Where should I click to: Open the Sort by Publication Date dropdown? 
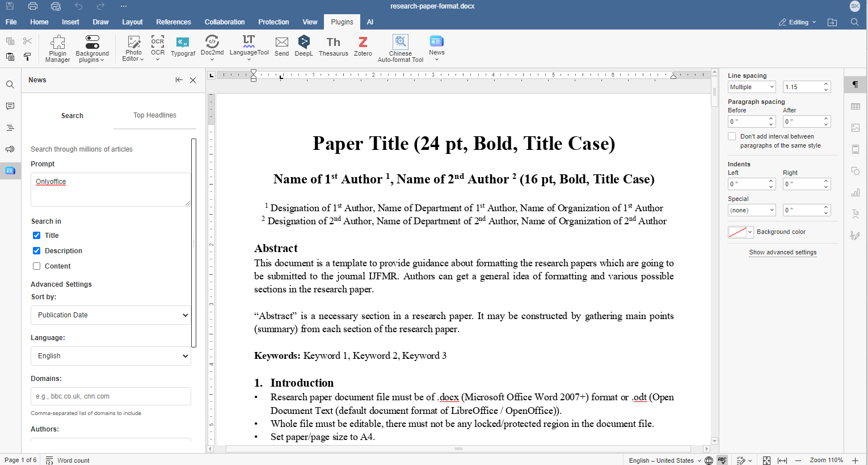click(x=111, y=315)
